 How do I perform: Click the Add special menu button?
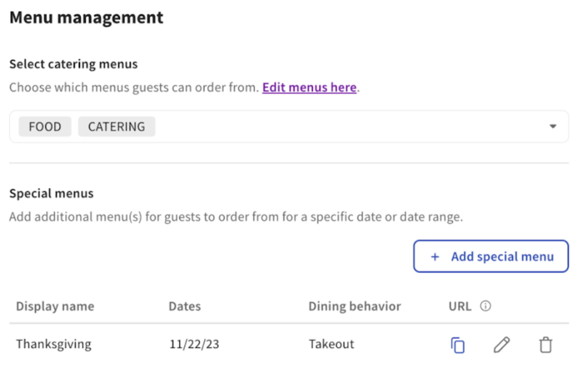coord(490,256)
